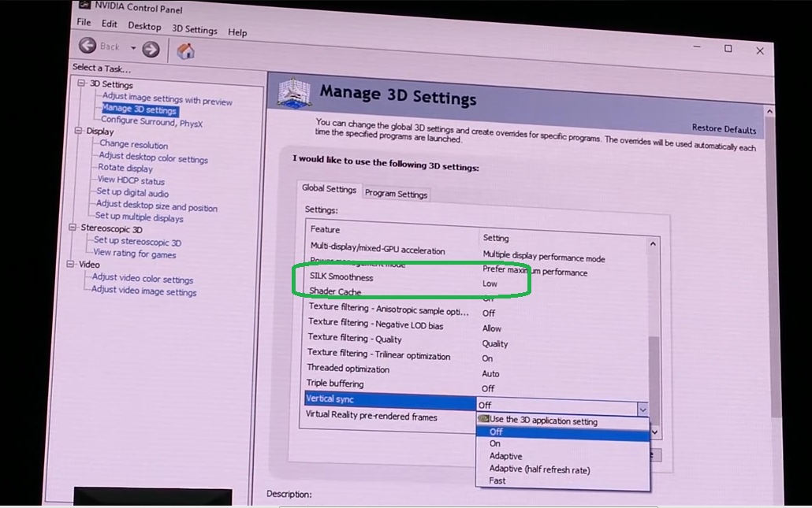Collapse the Display tree node
The width and height of the screenshot is (812, 508).
point(78,131)
